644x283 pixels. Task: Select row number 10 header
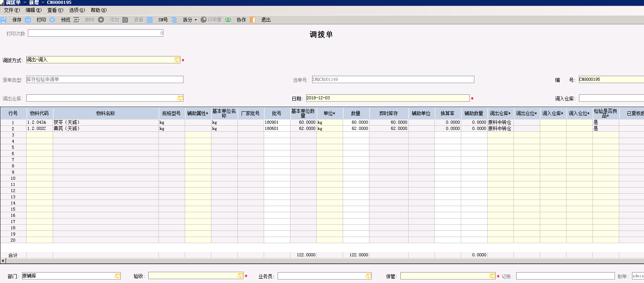point(13,178)
